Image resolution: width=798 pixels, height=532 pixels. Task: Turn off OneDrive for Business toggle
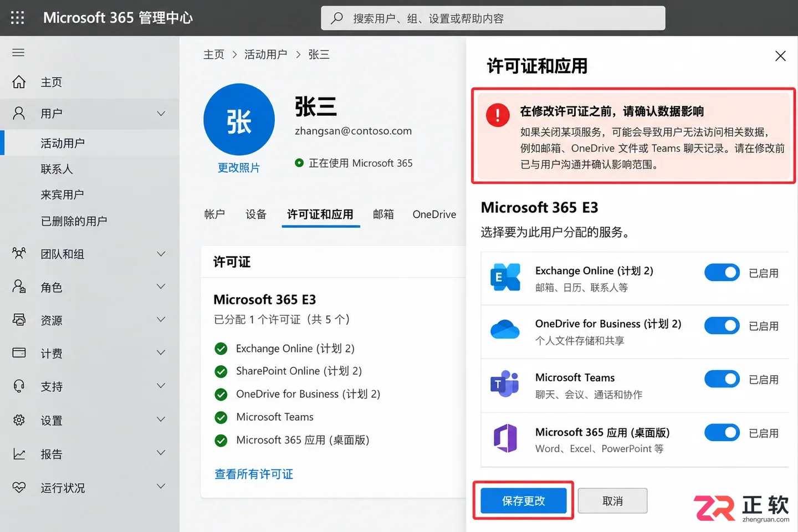722,326
